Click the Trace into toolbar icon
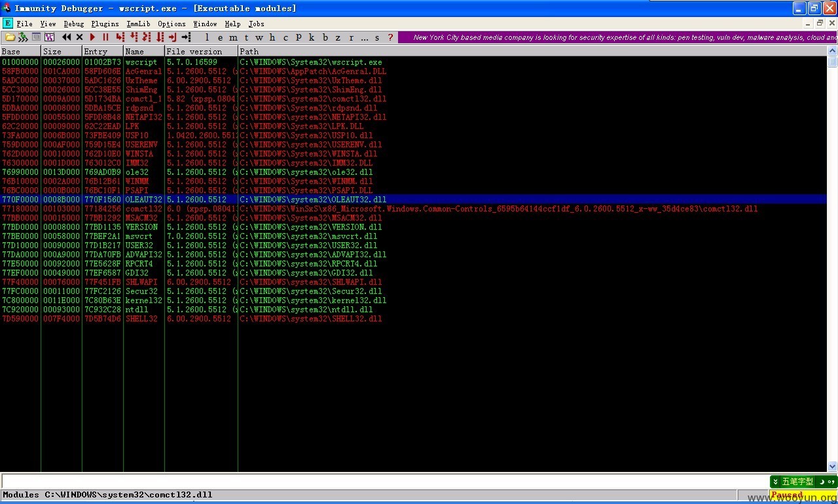The height and width of the screenshot is (504, 838). coord(147,37)
